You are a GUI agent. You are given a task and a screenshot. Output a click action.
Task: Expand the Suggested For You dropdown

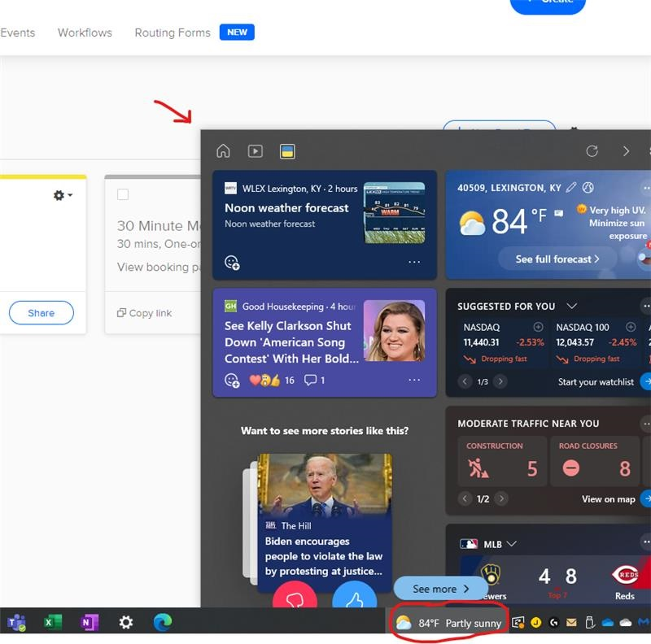572,306
